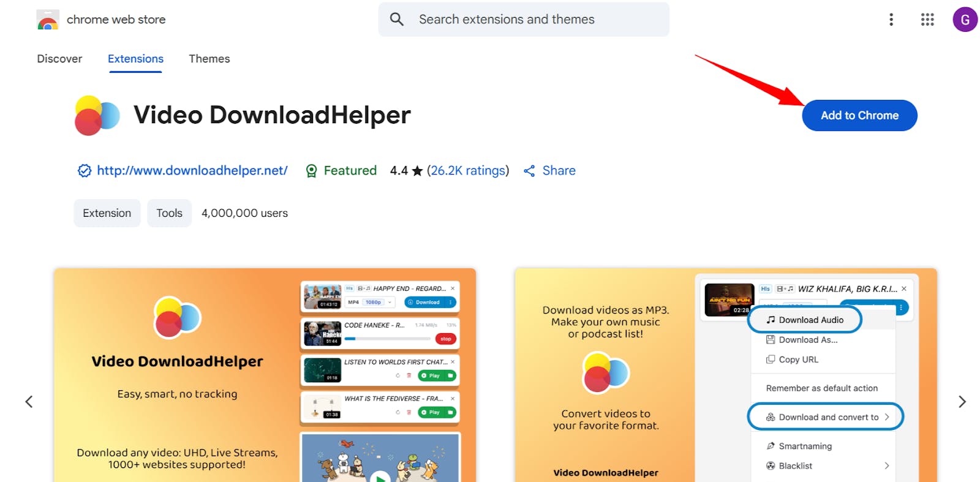Click the Tools category chip

[169, 213]
